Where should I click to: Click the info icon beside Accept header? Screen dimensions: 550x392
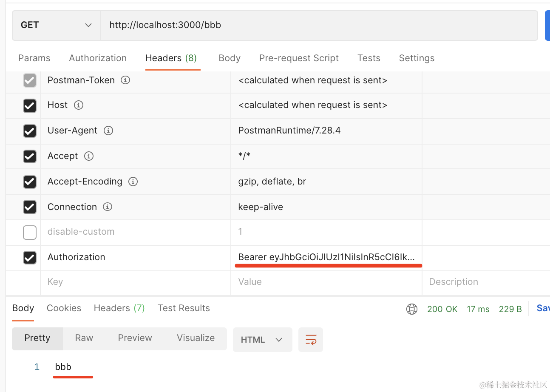(x=89, y=156)
